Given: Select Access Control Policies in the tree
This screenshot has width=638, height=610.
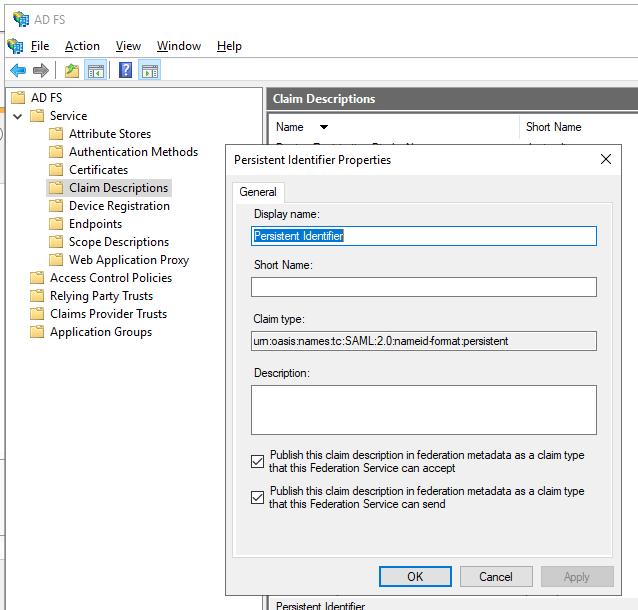Looking at the screenshot, I should coord(111,278).
